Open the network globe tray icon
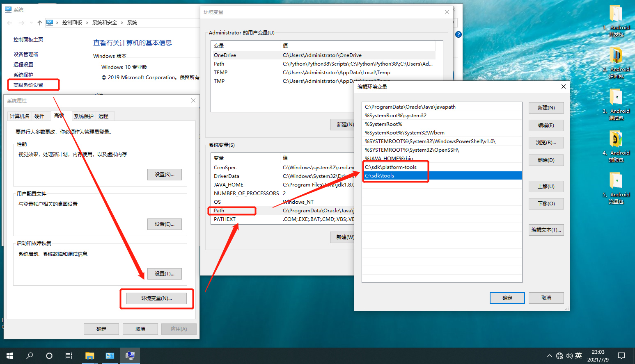Screen dimensions: 635x364 pyautogui.click(x=559, y=356)
